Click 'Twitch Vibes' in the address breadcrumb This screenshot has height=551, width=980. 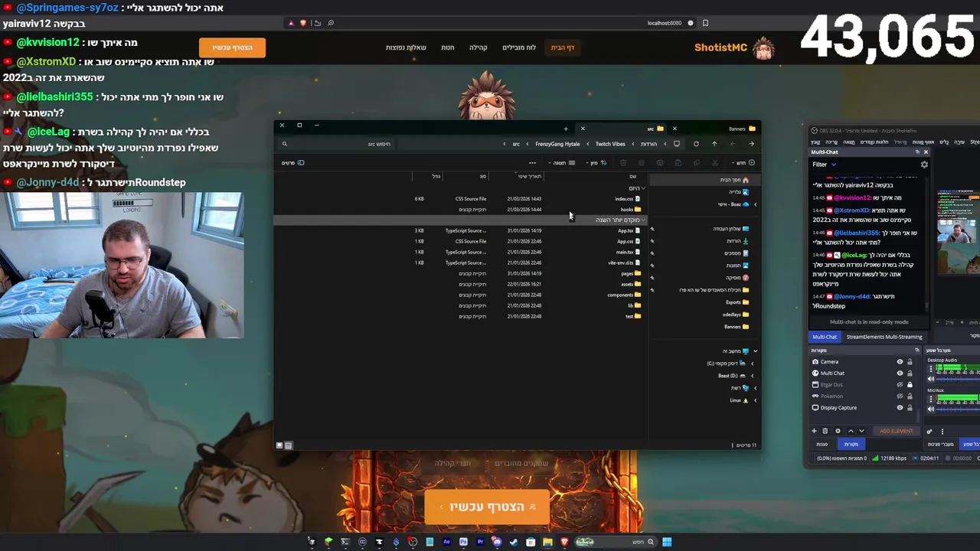tap(610, 144)
